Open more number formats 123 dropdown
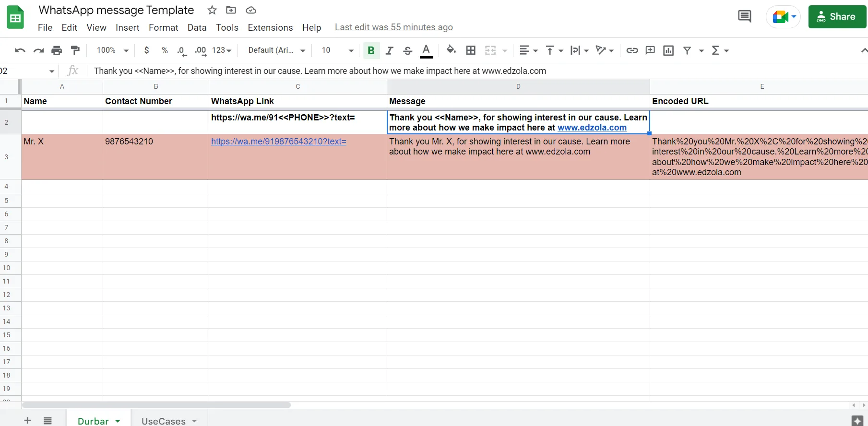The width and height of the screenshot is (868, 426). click(x=222, y=50)
